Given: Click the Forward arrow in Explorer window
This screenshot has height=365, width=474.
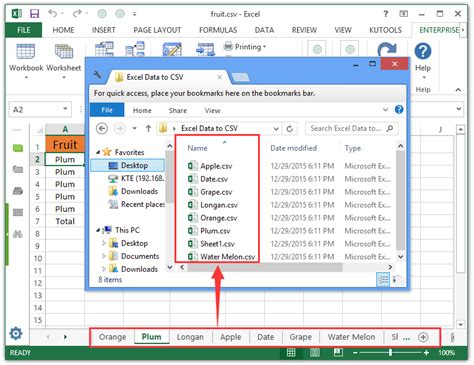Looking at the screenshot, I should click(x=119, y=128).
